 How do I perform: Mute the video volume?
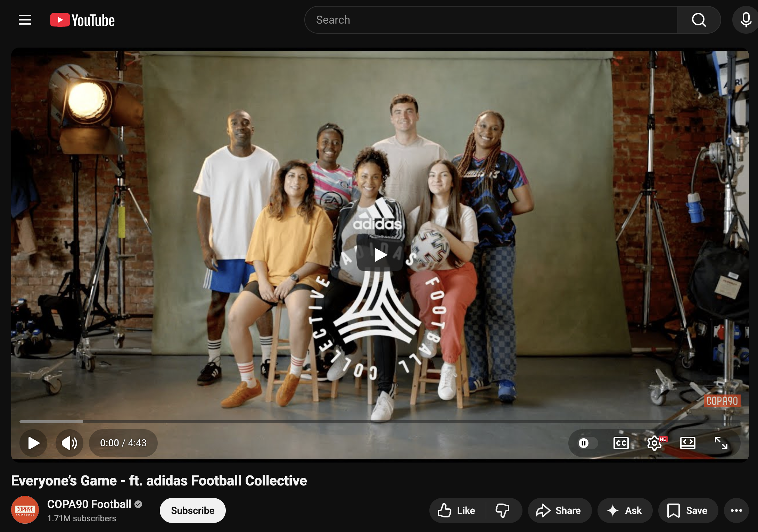coord(69,443)
